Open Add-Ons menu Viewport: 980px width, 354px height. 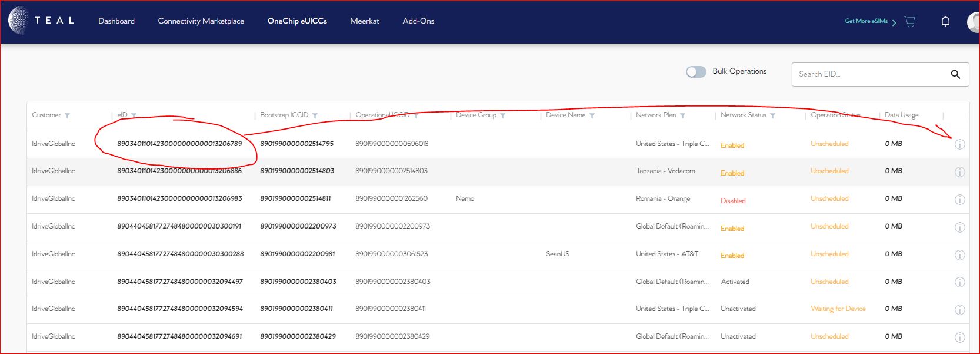[x=418, y=21]
